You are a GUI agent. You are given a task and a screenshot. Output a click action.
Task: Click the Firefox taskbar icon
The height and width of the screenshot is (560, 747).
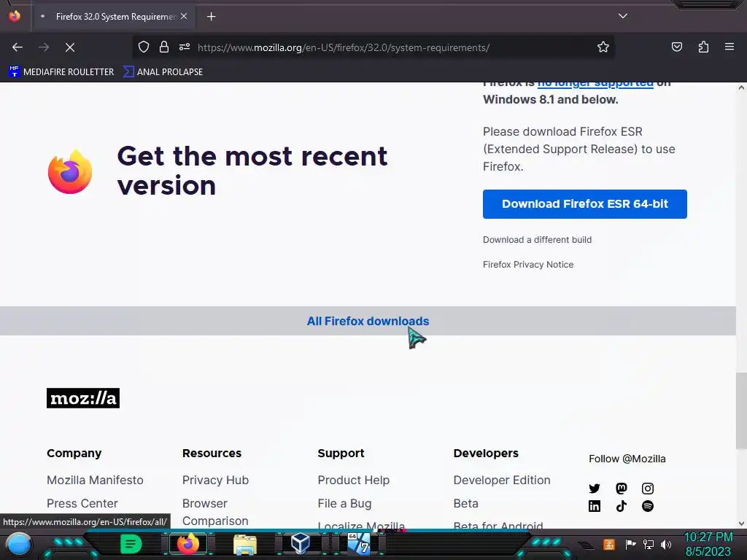coord(188,544)
